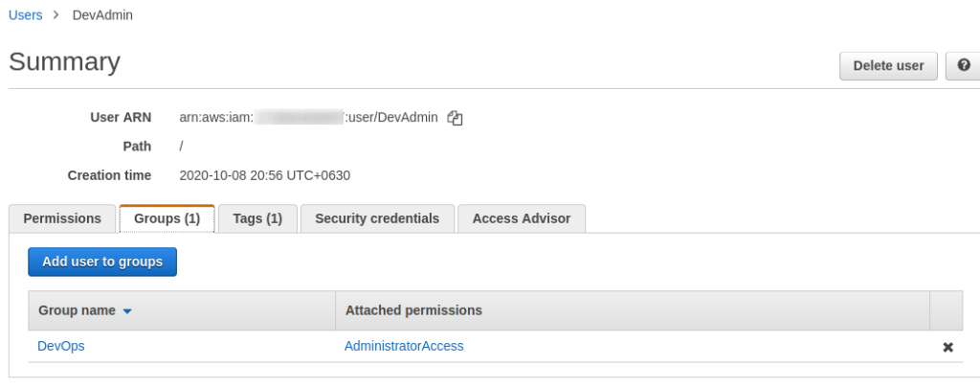Open the AdministratorAccess policy link
The image size is (980, 388).
[x=404, y=346]
